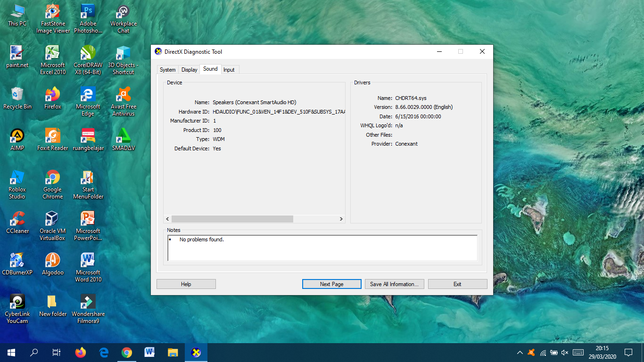Launch Foxit Reader desktop shortcut
This screenshot has width=644, height=362.
(x=53, y=140)
